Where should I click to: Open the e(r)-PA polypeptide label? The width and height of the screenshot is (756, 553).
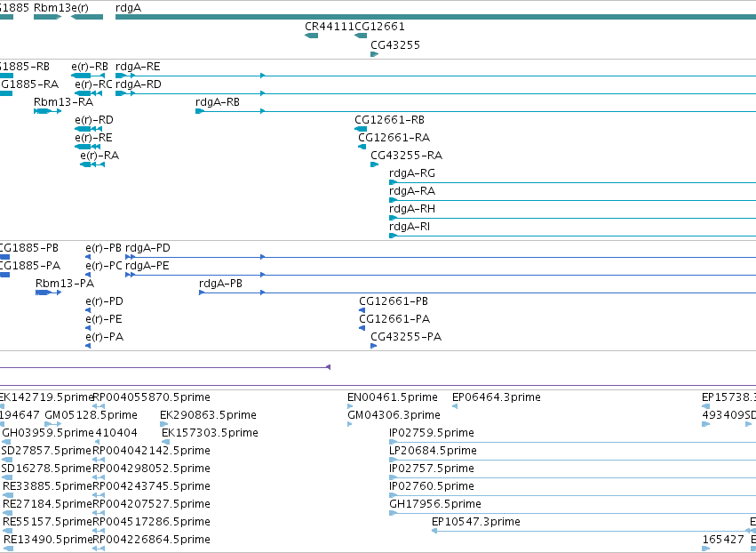[x=105, y=337]
